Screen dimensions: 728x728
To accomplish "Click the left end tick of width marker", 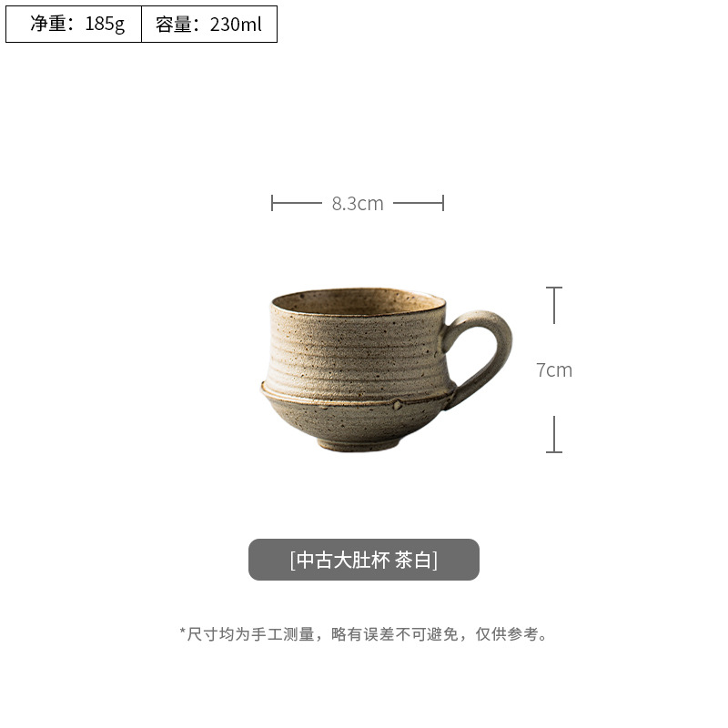I will [x=271, y=203].
